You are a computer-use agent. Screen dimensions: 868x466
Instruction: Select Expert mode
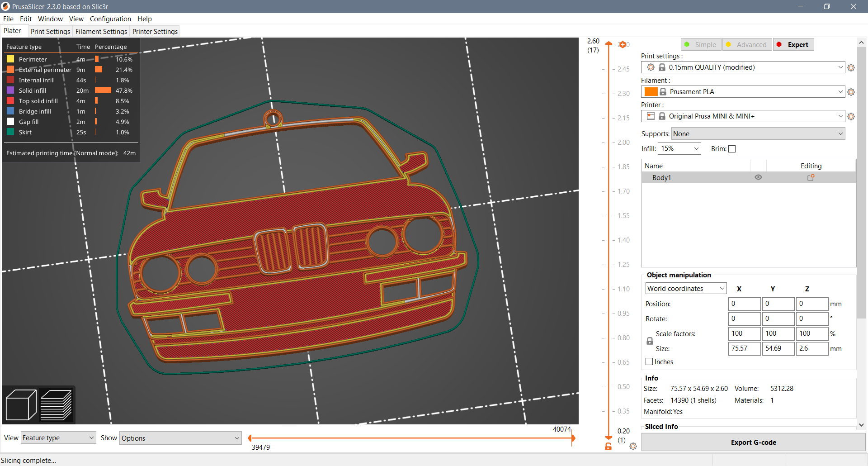(793, 44)
